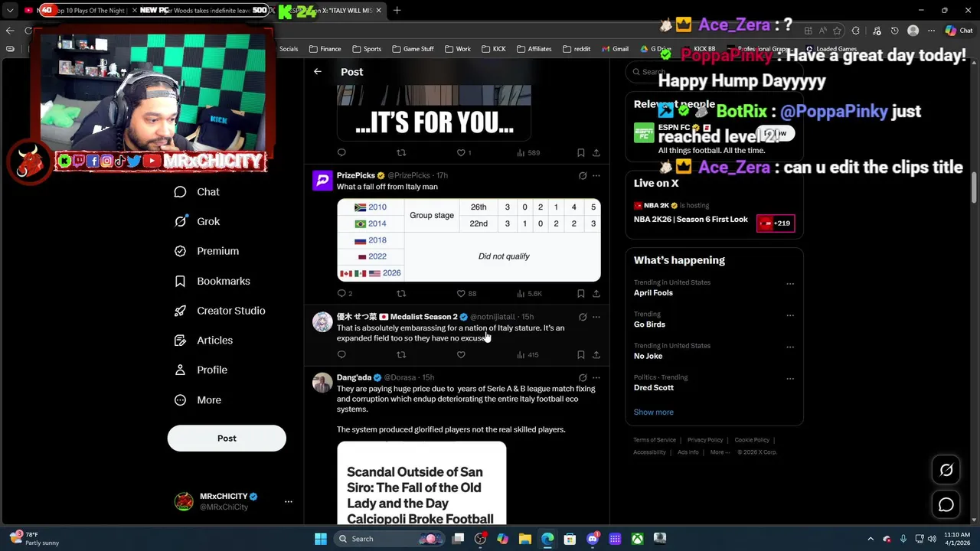Open the Copilot Chat button in browser toolbar
The width and height of the screenshot is (980, 551).
pos(959,31)
